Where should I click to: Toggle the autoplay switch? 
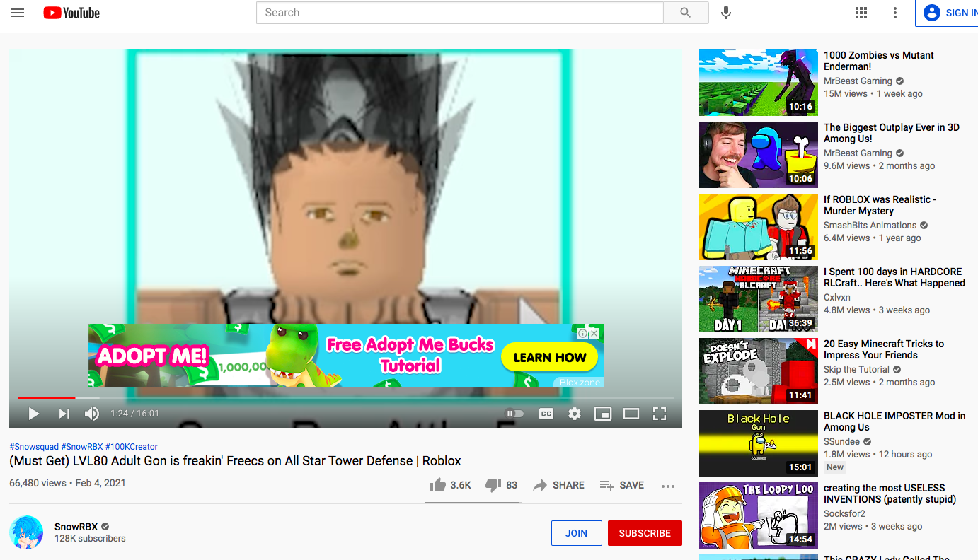click(514, 414)
